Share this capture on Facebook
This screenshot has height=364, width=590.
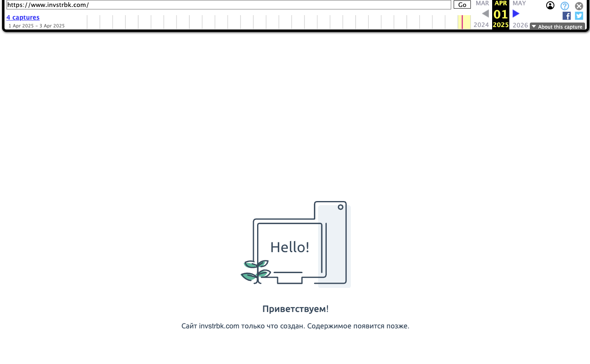point(566,16)
